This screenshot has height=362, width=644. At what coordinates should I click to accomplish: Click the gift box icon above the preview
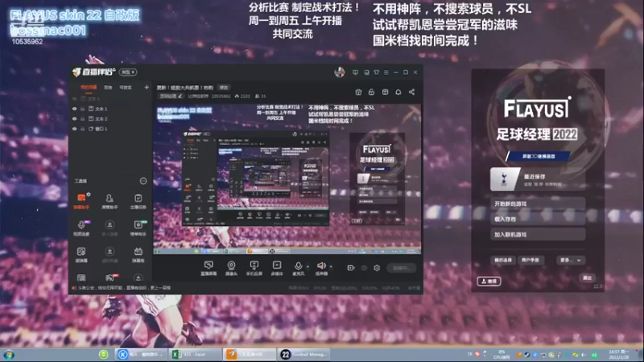pyautogui.click(x=358, y=92)
